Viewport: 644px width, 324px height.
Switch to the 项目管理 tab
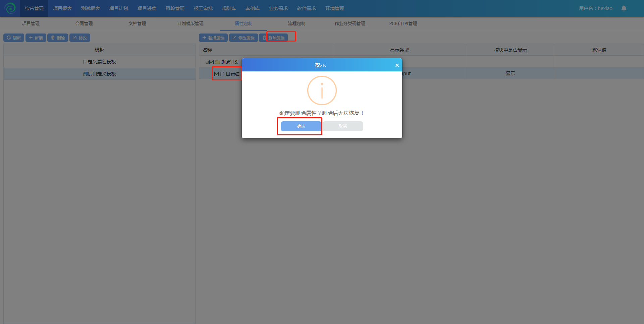click(x=31, y=23)
